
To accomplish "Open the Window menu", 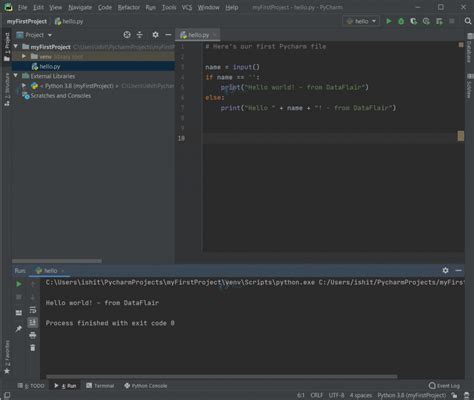I will 208,7.
